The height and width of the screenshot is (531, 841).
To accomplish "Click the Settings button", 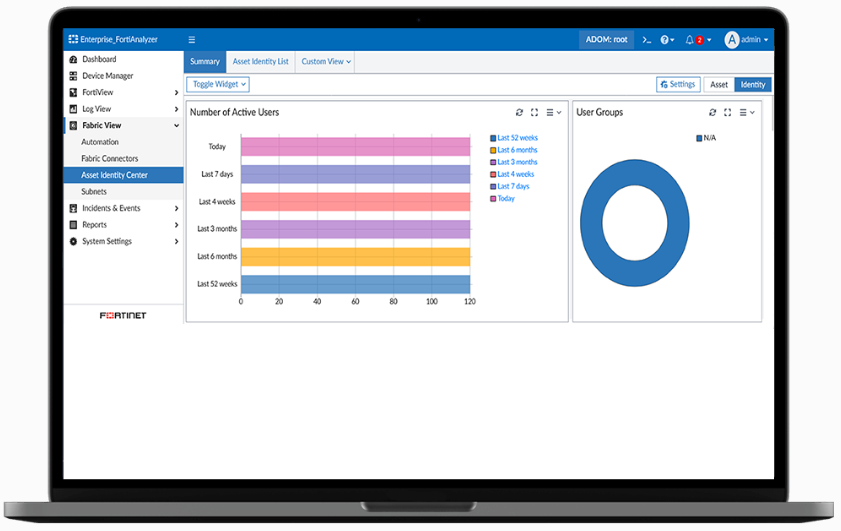I will pyautogui.click(x=678, y=85).
